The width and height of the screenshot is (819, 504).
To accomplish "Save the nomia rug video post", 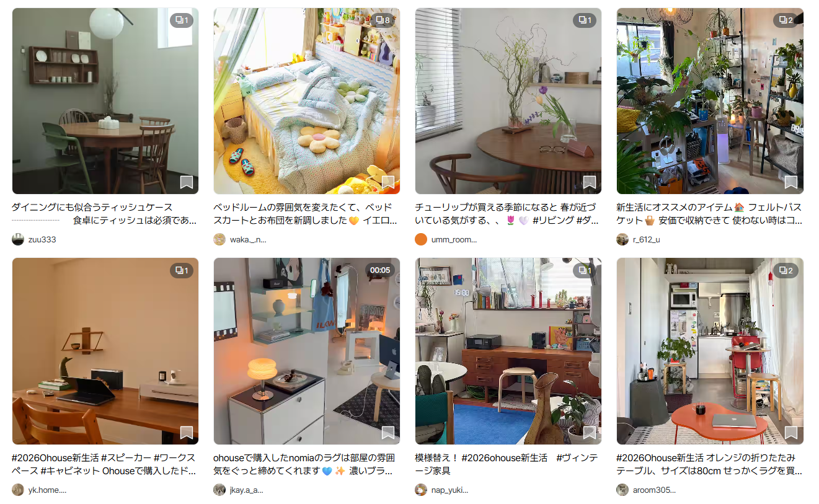I will (387, 433).
